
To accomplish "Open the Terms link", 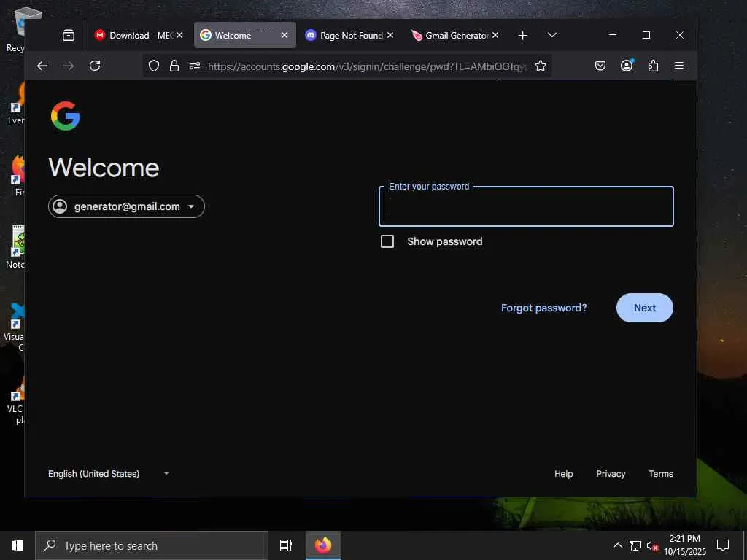I will pyautogui.click(x=661, y=474).
